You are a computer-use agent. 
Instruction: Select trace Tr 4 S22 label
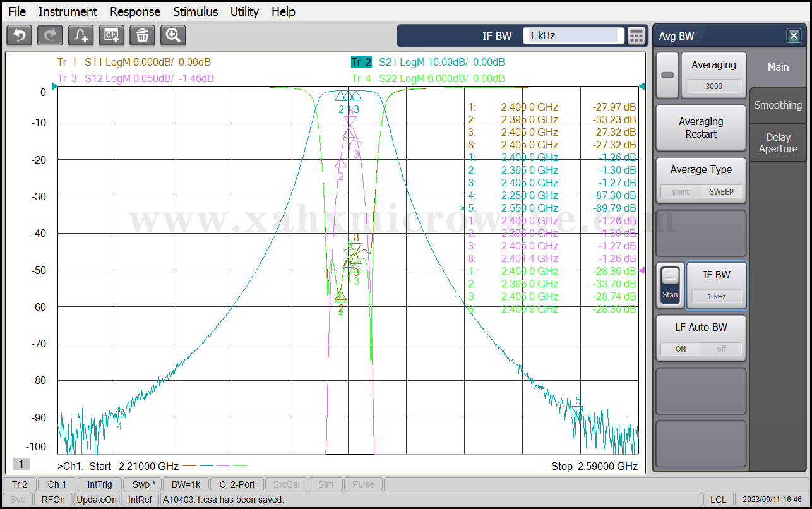coord(428,78)
